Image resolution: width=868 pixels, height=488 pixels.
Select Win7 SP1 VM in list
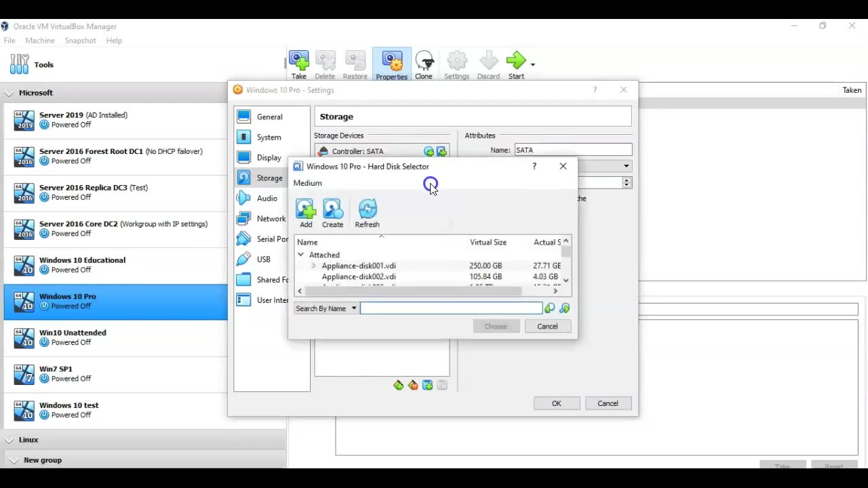(x=116, y=374)
